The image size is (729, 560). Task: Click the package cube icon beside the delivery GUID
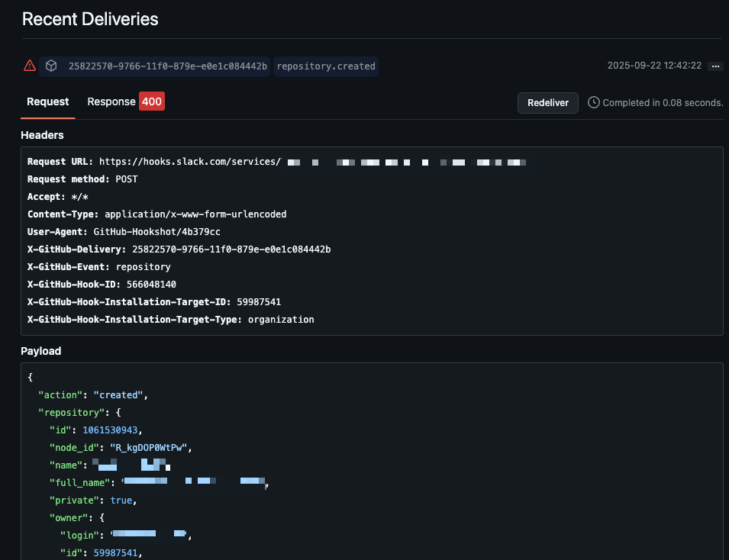click(51, 66)
